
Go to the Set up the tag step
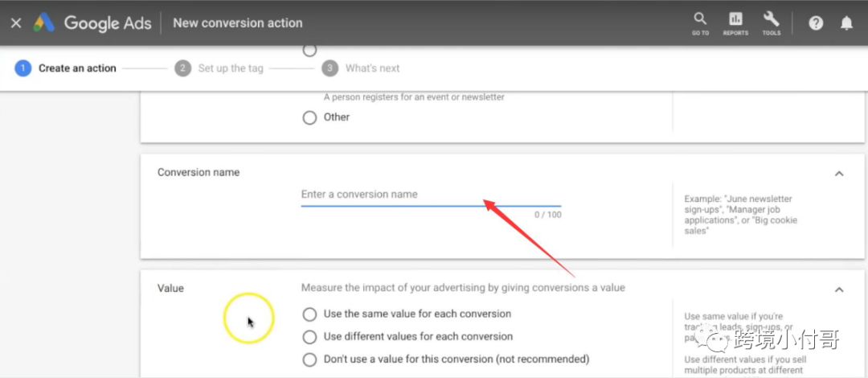pyautogui.click(x=231, y=68)
